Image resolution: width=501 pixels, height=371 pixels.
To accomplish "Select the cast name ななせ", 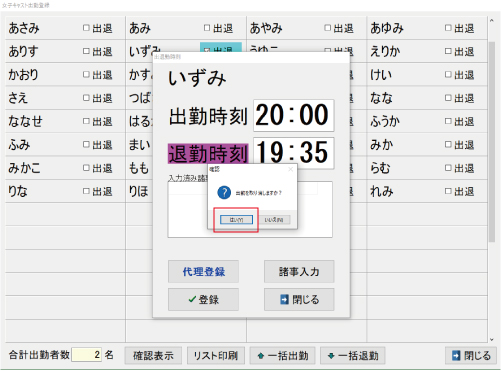I will (x=25, y=121).
